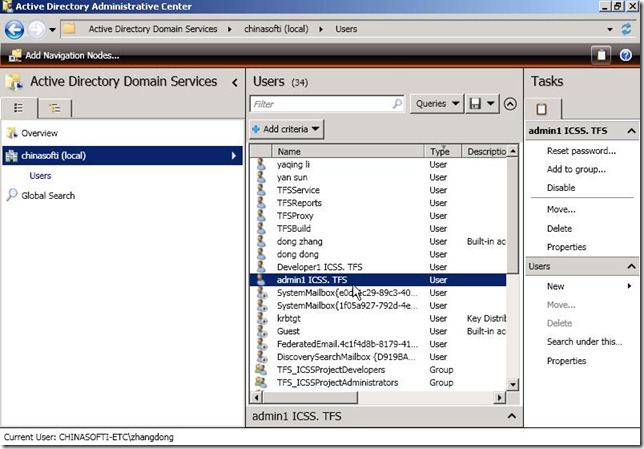Screen dimensions: 644x449
Task: Click Tasks pane clipboard tab
Action: point(542,109)
